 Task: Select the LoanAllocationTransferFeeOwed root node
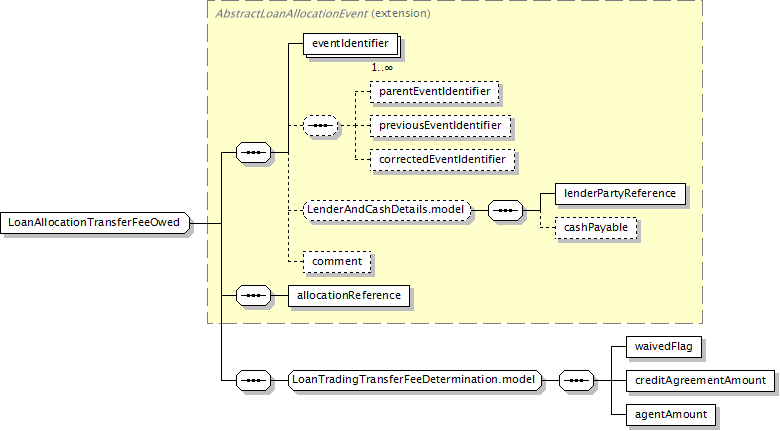click(95, 222)
